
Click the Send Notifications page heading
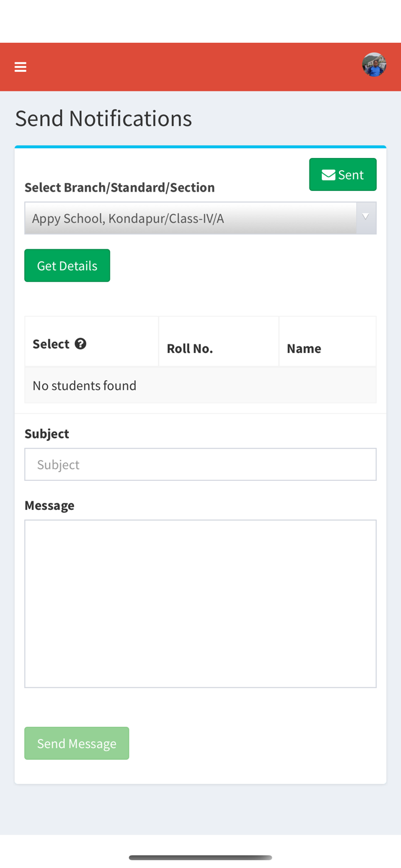tap(104, 118)
